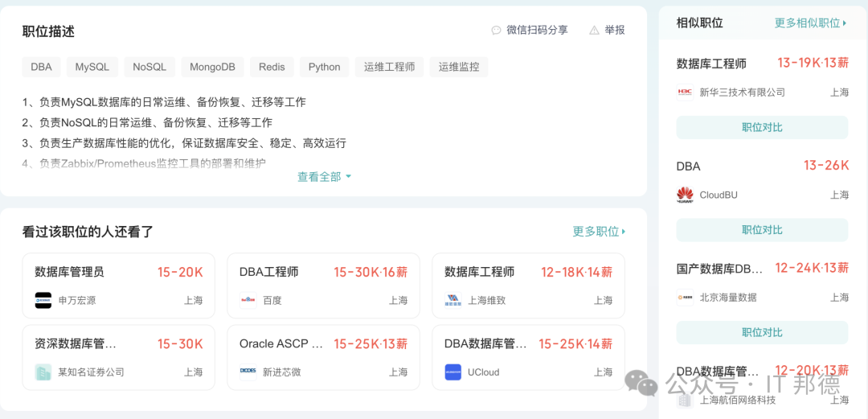Open DBA 13-26K similar job title
Viewport: 868px width, 419px height.
[688, 166]
